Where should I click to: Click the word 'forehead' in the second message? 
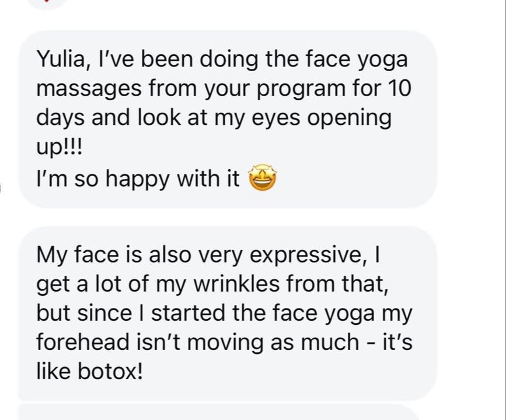pos(83,342)
